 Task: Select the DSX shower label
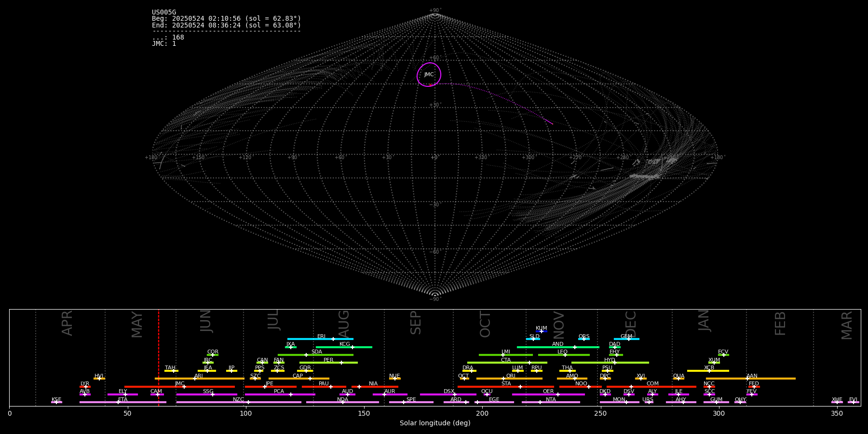pyautogui.click(x=449, y=392)
